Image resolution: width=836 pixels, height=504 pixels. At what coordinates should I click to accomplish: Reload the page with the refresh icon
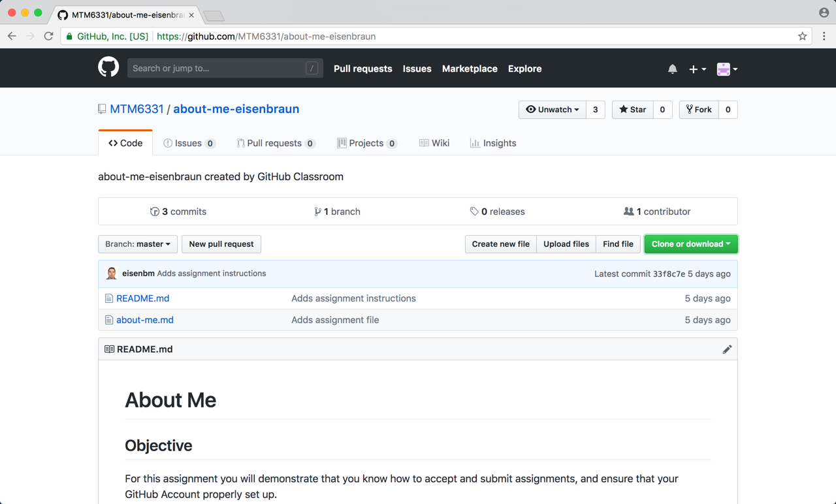point(48,37)
